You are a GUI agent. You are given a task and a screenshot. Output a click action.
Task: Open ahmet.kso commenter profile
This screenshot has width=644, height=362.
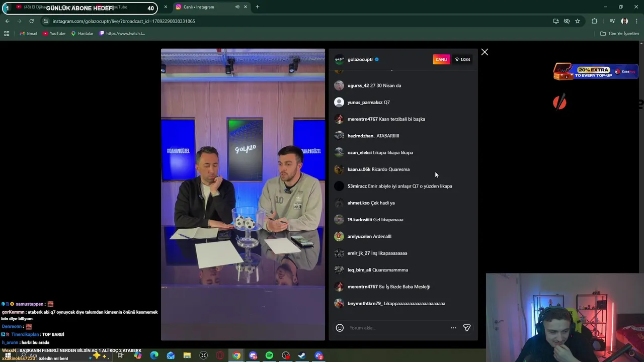click(x=358, y=203)
